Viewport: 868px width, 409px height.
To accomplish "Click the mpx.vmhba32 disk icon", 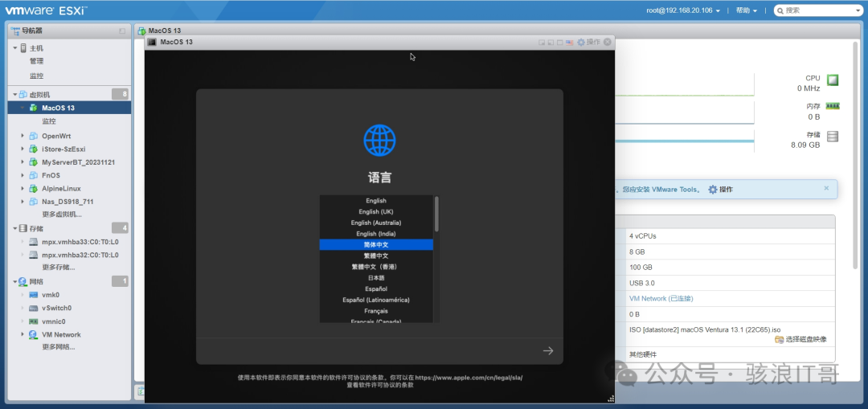I will (33, 256).
